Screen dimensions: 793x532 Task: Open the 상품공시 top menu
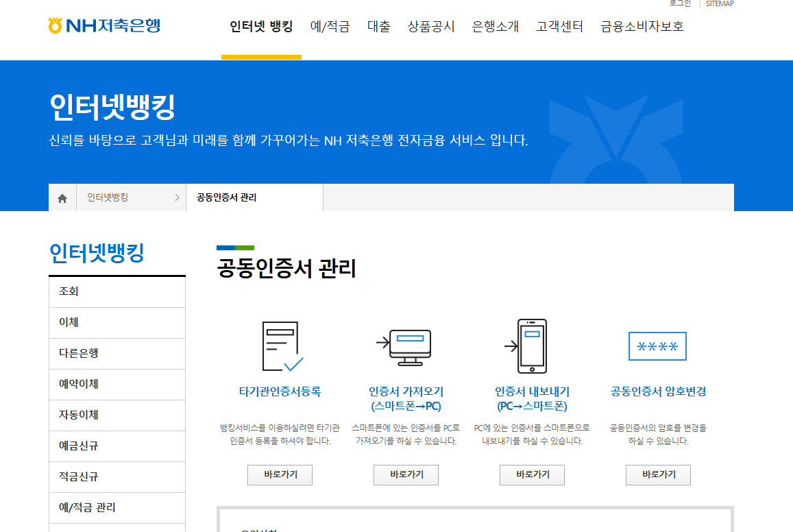point(431,26)
